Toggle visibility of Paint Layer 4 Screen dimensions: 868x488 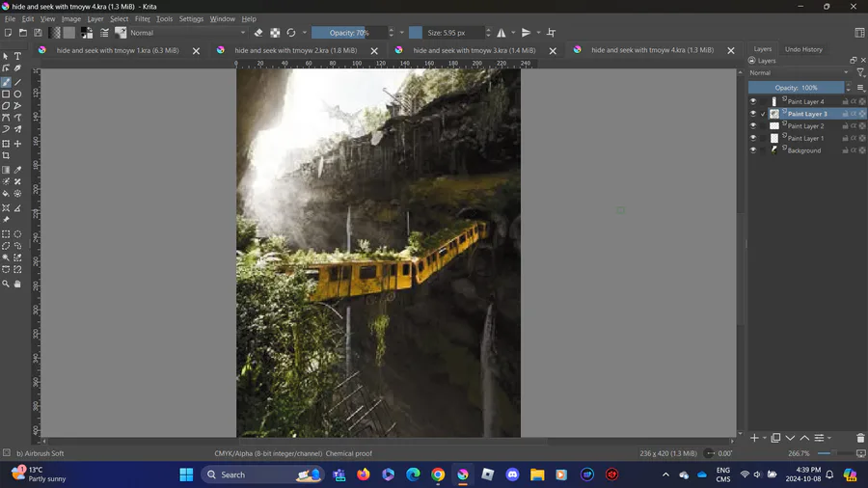click(x=753, y=101)
